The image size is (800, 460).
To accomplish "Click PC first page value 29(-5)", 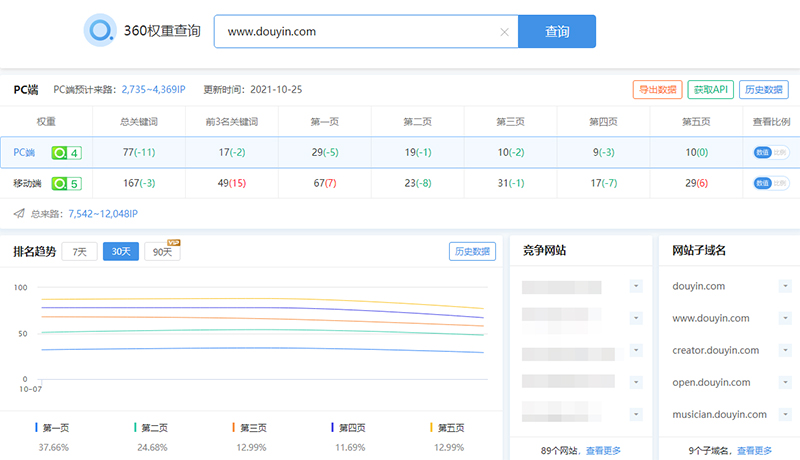I will (x=325, y=152).
